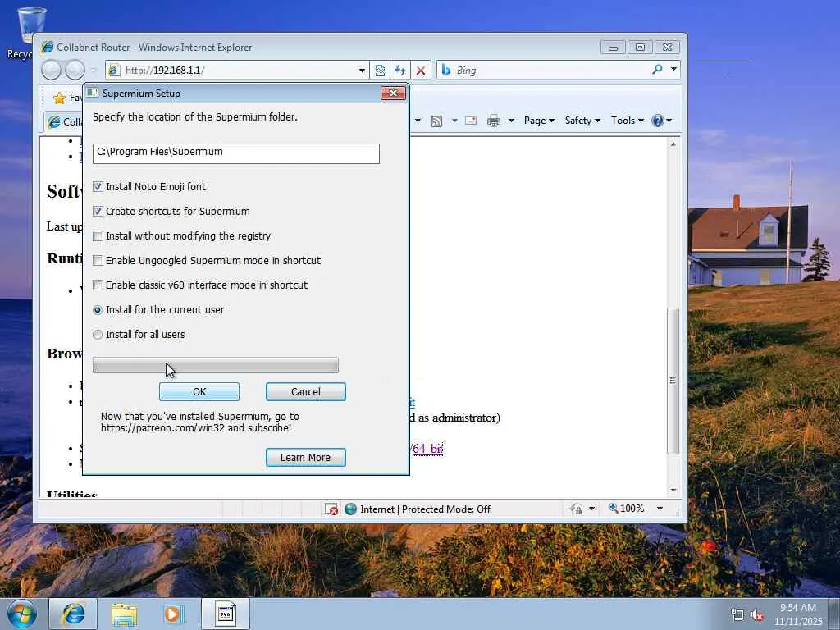The image size is (840, 630).
Task: Click the network icon in system tray
Action: [x=737, y=615]
